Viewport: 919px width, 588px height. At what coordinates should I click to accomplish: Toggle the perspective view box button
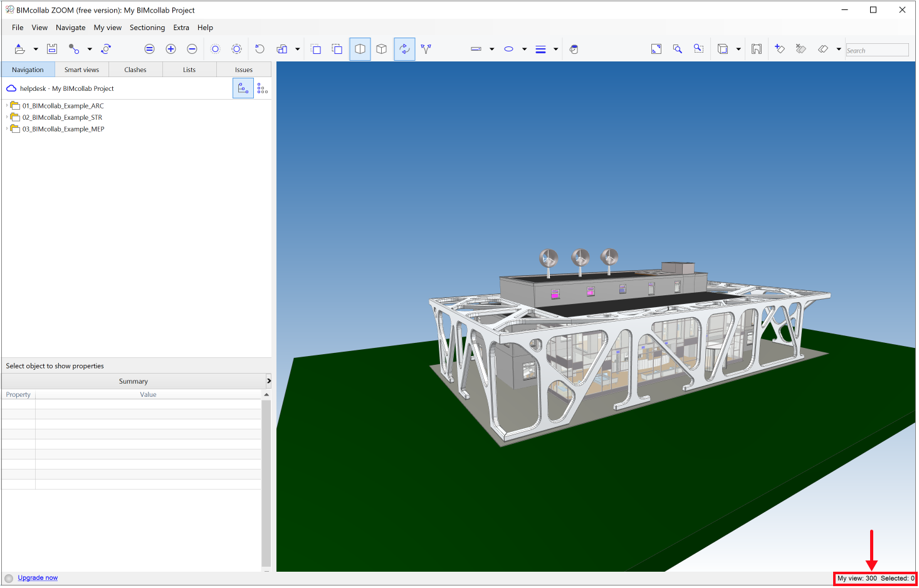point(360,49)
